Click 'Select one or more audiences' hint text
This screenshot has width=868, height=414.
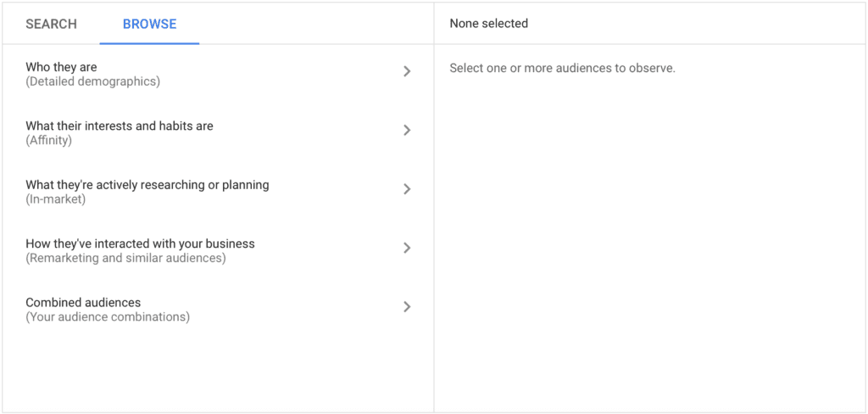[562, 68]
